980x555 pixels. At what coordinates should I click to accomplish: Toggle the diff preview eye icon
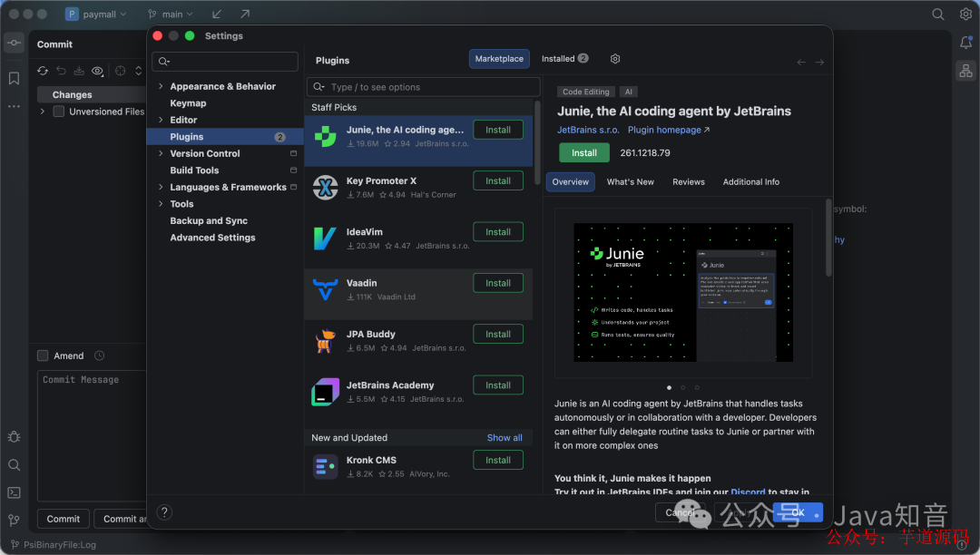pyautogui.click(x=97, y=71)
